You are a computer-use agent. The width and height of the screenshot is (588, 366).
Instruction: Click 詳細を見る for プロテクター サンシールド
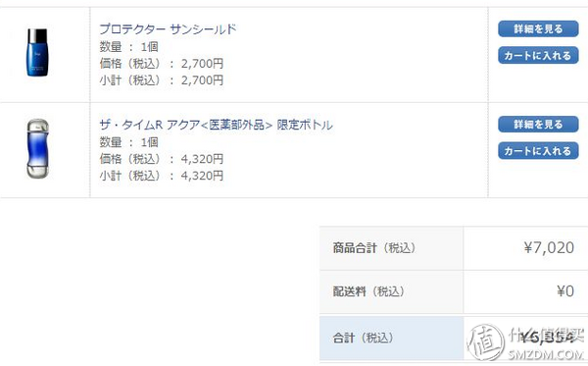click(x=538, y=28)
